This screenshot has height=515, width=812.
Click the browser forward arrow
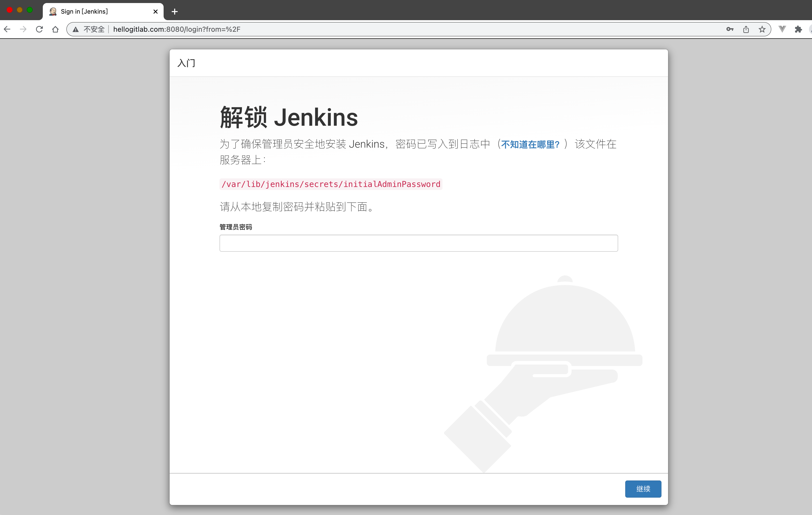pos(23,29)
